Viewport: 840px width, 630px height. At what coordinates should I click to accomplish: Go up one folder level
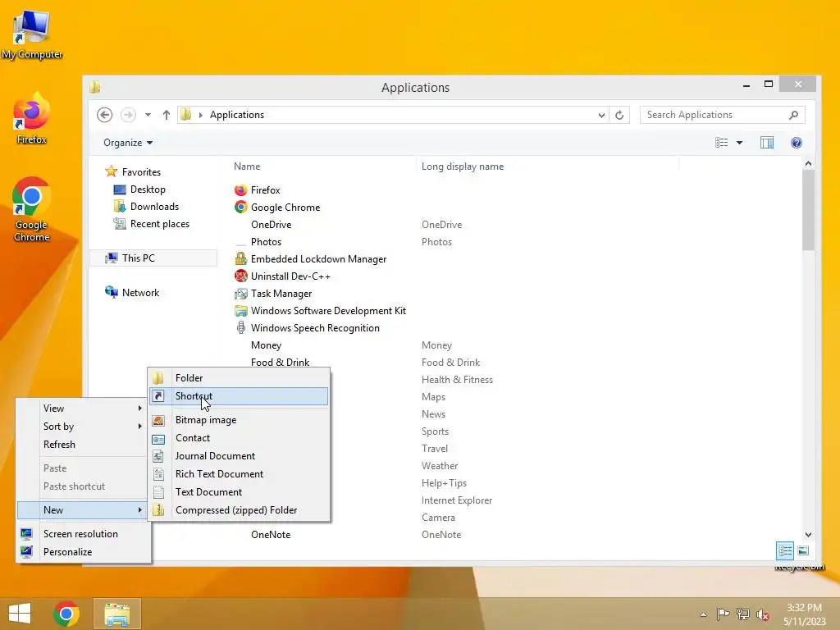[166, 115]
